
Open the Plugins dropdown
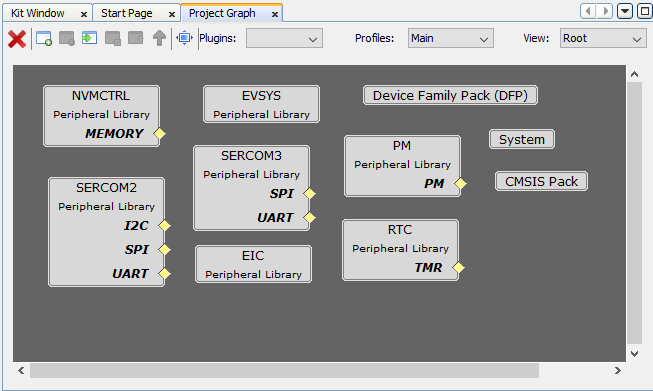point(284,38)
